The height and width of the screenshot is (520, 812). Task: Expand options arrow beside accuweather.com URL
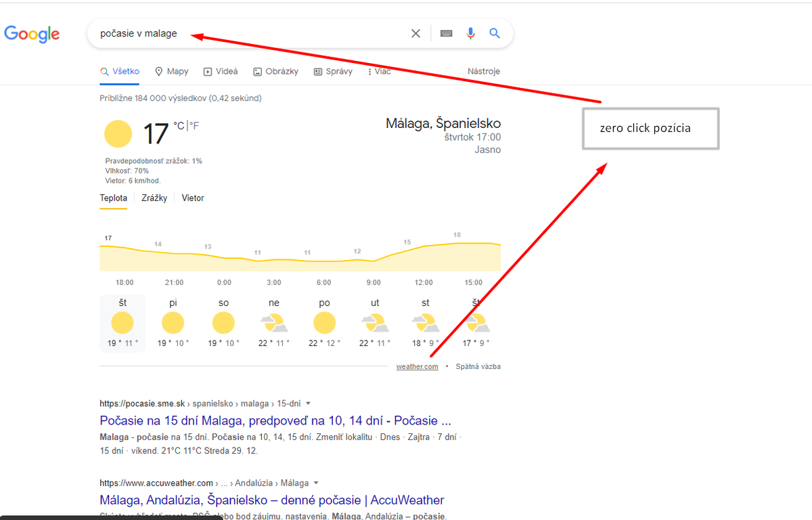(316, 483)
